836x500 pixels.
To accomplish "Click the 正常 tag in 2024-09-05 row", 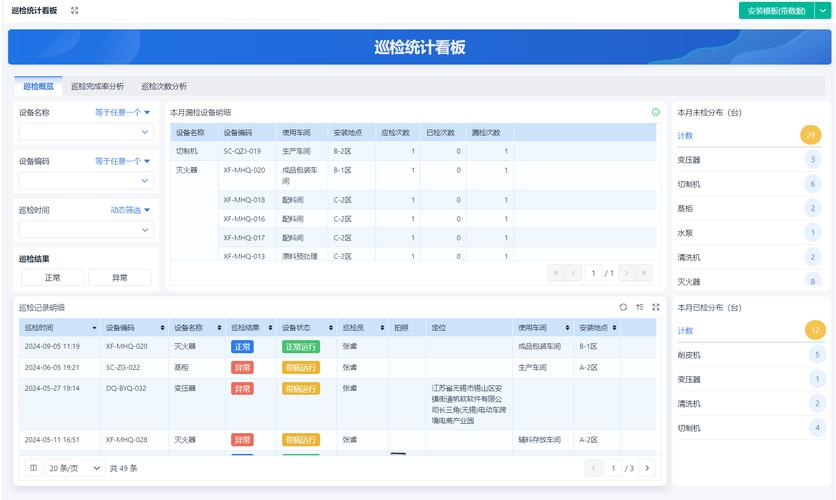I will 243,347.
